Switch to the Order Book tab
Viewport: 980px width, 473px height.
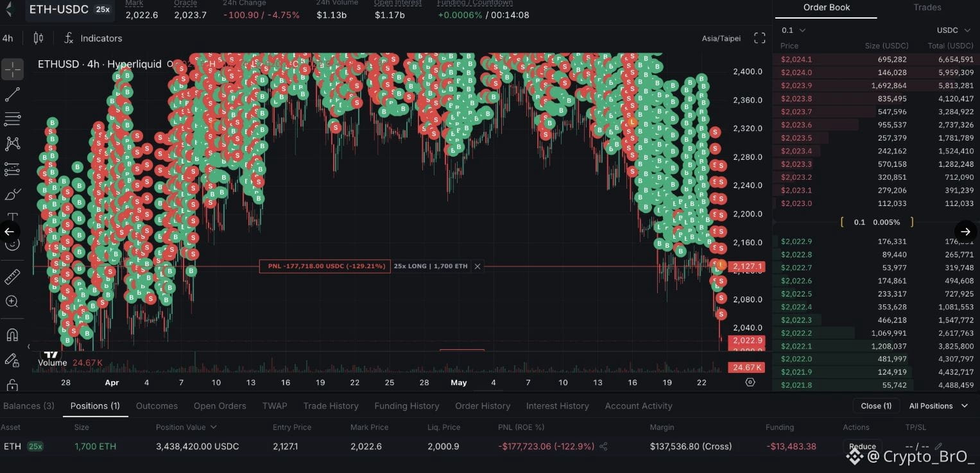coord(827,8)
